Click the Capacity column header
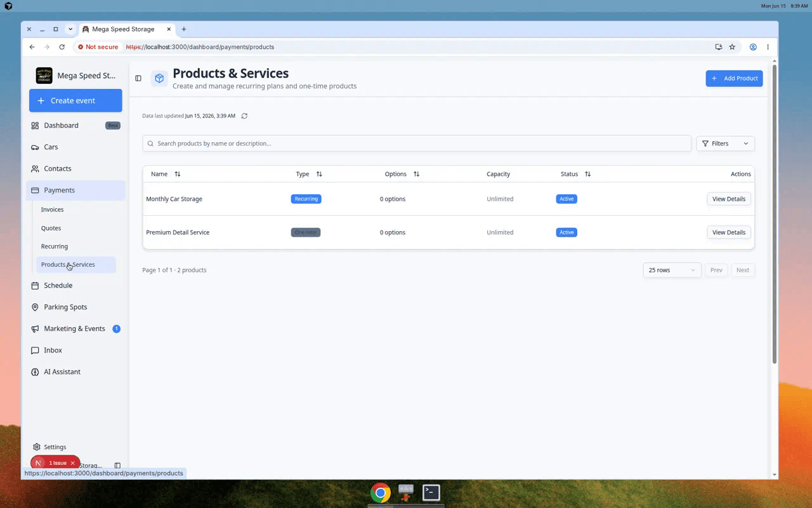The image size is (812, 508). pyautogui.click(x=498, y=174)
